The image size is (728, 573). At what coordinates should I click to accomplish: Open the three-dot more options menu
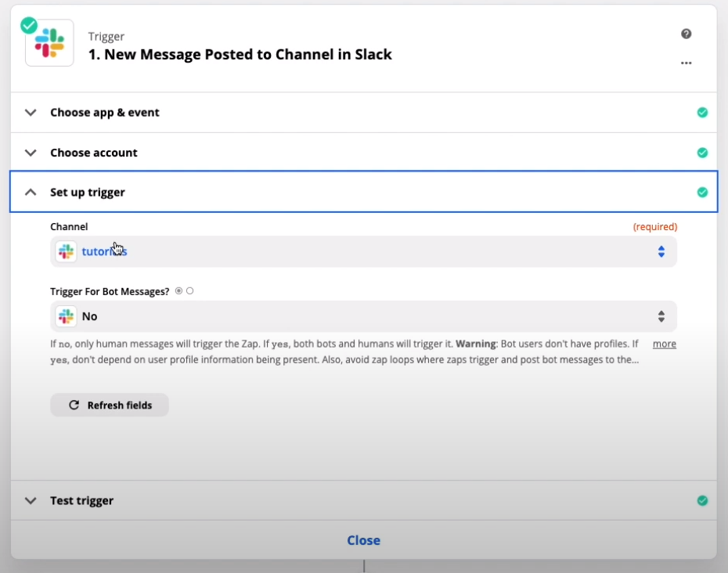point(686,63)
